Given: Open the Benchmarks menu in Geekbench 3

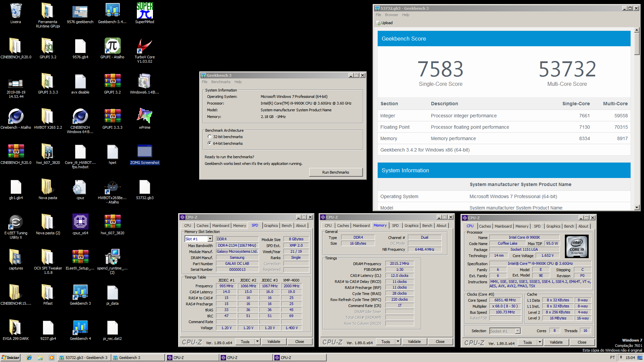Looking at the screenshot, I should pyautogui.click(x=221, y=82).
